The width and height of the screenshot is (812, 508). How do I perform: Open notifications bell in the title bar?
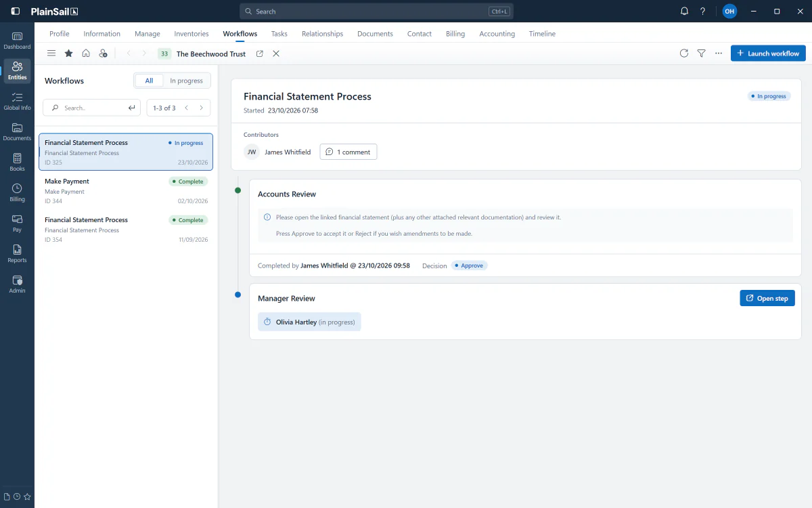tap(684, 12)
